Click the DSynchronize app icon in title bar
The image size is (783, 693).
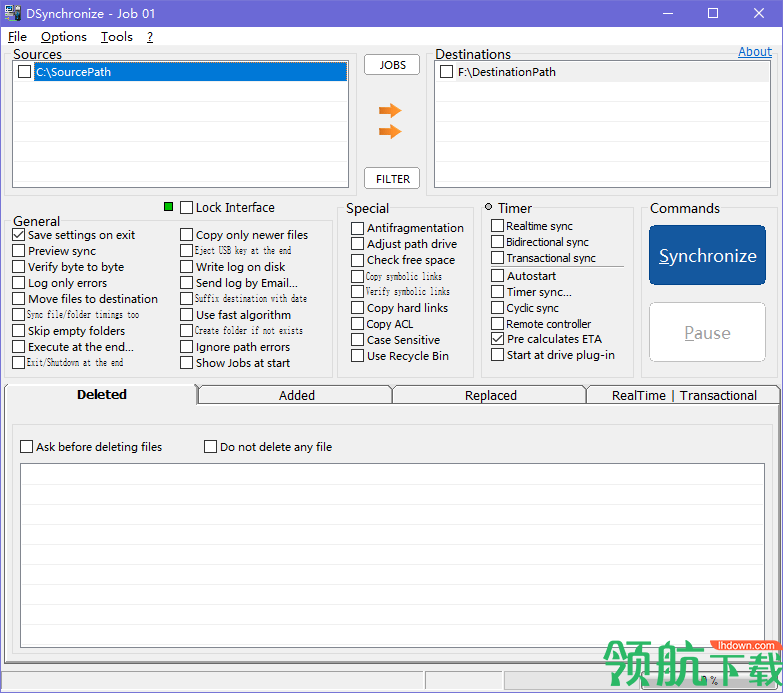click(x=12, y=13)
